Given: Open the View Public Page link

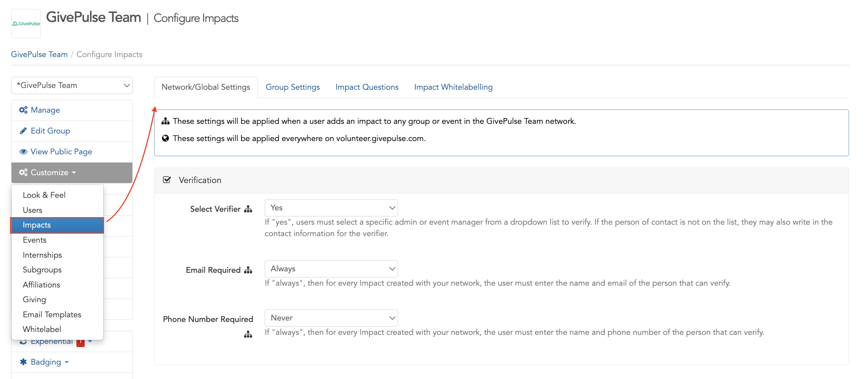Looking at the screenshot, I should (61, 151).
